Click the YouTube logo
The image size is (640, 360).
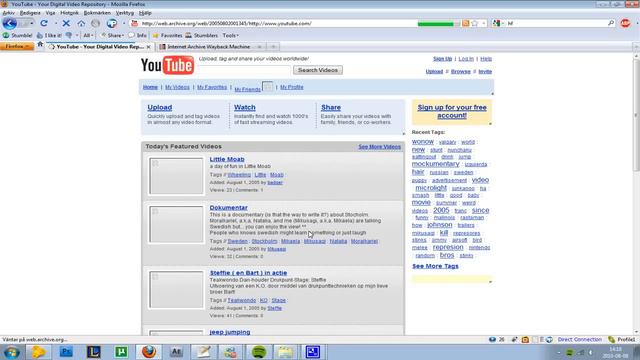[167, 65]
